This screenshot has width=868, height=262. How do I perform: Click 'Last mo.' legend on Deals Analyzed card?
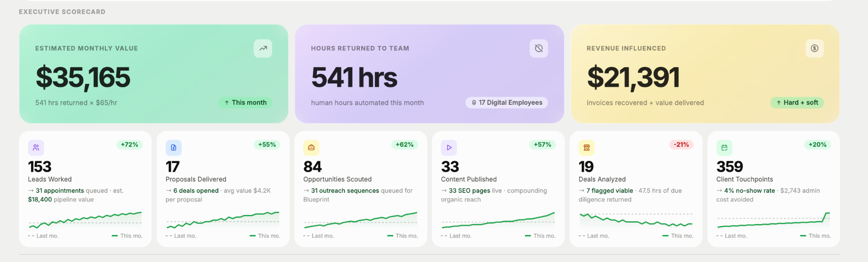(594, 236)
